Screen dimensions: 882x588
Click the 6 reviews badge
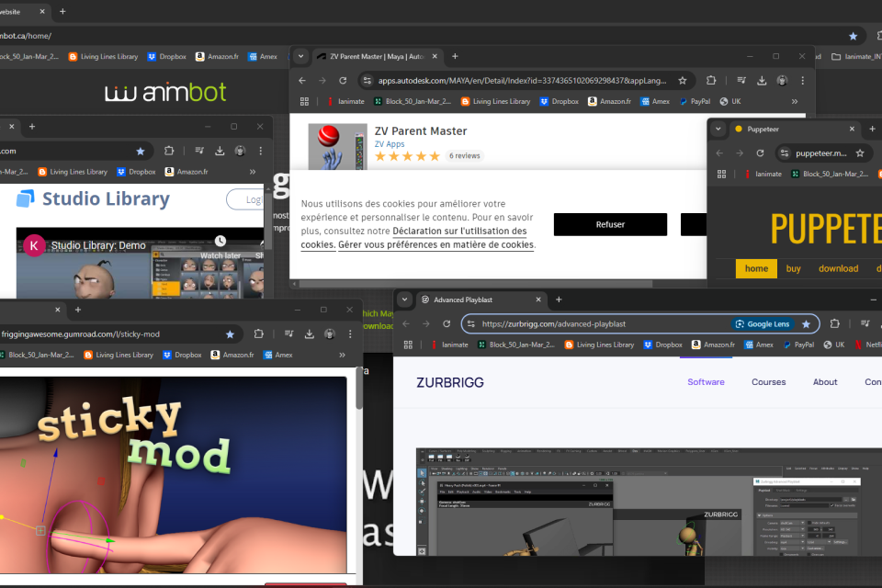465,156
